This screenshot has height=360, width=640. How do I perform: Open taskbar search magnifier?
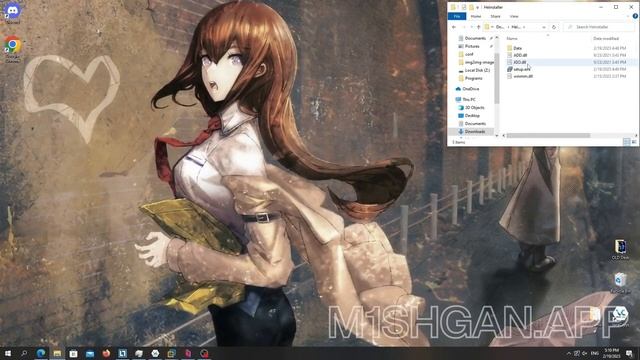point(24,353)
